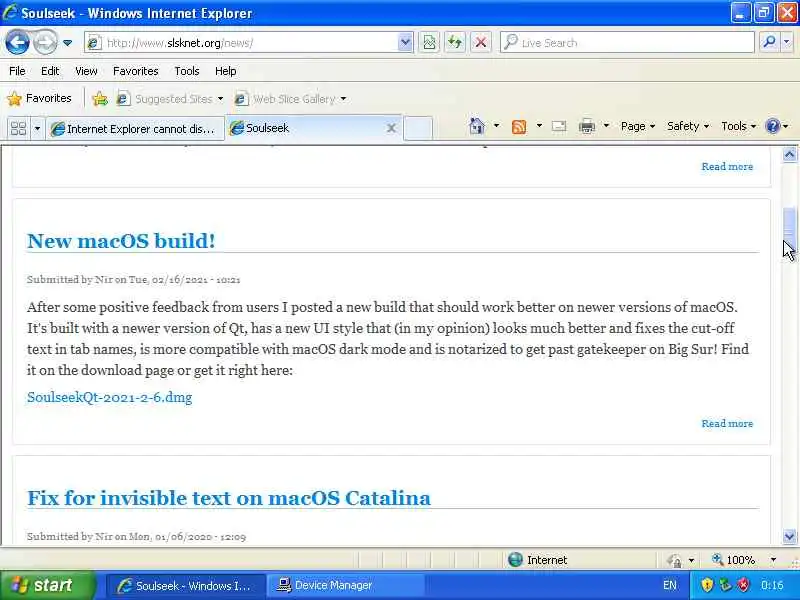Click the yellow security shield tray icon

pyautogui.click(x=707, y=585)
